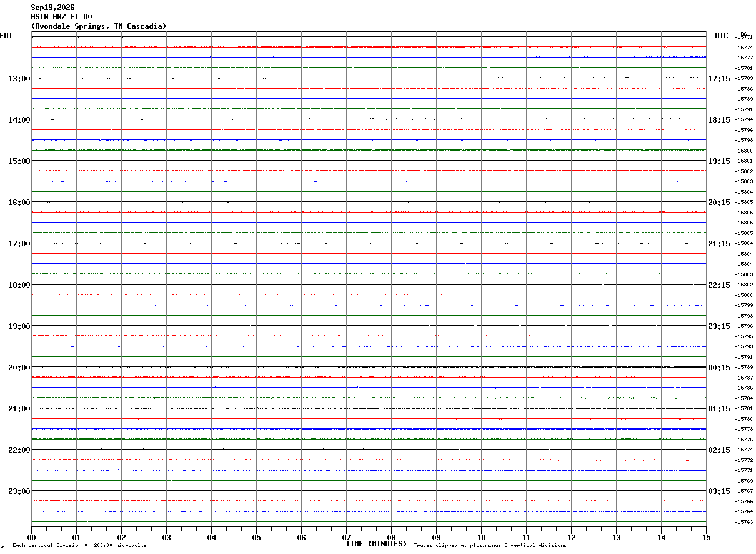756x554 pixels.
Task: Click minute 15 on the time axis
Action: [706, 537]
